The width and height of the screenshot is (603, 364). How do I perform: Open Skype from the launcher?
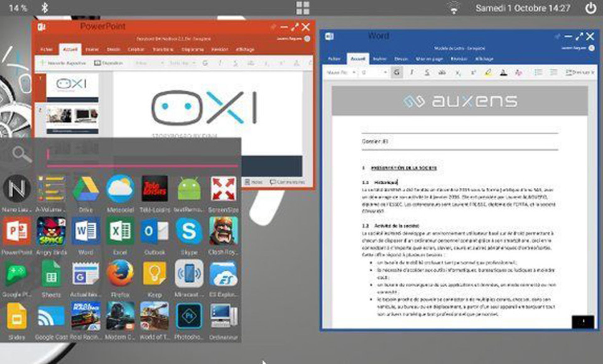[189, 231]
